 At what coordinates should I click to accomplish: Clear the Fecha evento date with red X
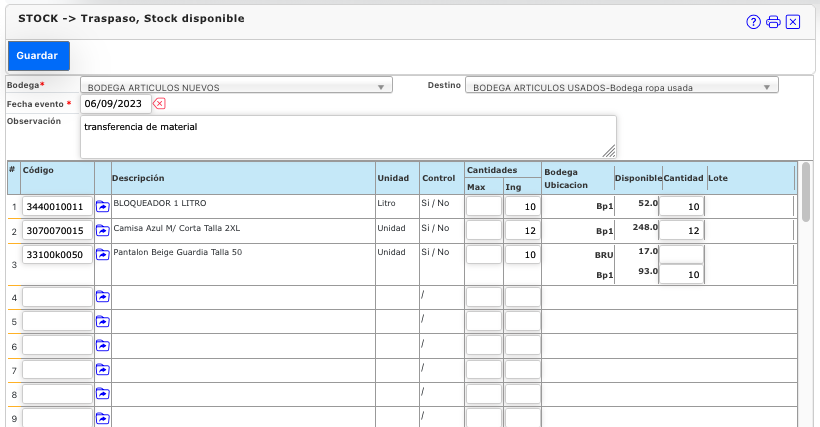click(160, 104)
